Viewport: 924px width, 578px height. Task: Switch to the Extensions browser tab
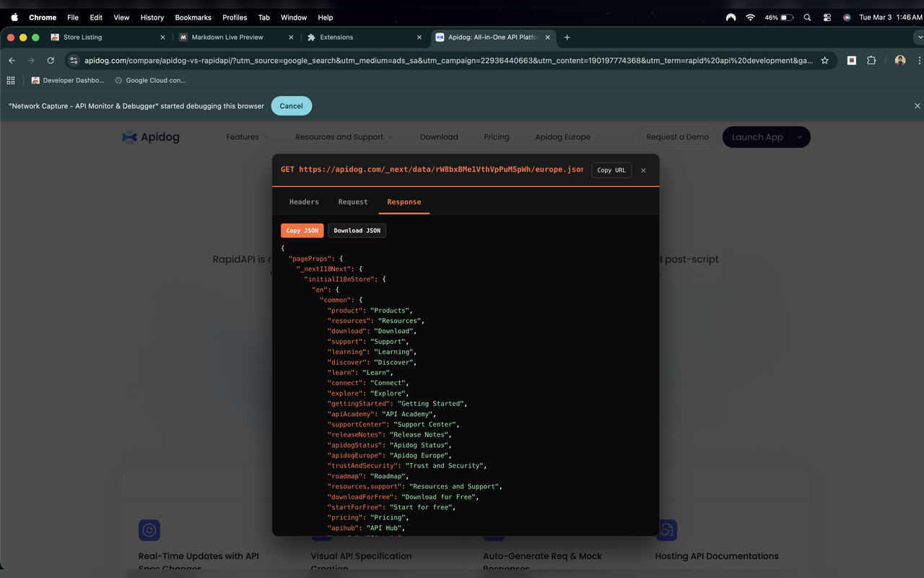point(365,37)
